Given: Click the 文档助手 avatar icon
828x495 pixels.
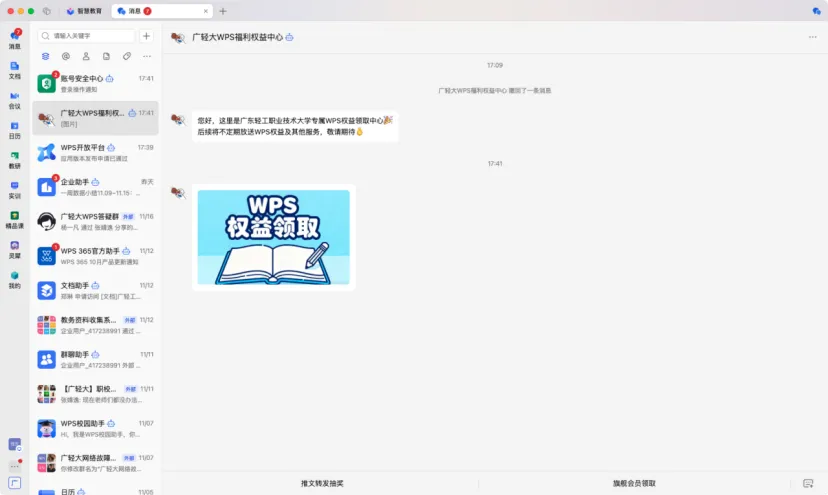Looking at the screenshot, I should [46, 291].
